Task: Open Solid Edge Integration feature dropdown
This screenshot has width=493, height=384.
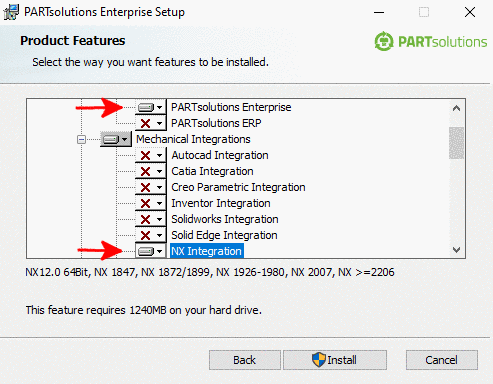Action: (x=150, y=235)
